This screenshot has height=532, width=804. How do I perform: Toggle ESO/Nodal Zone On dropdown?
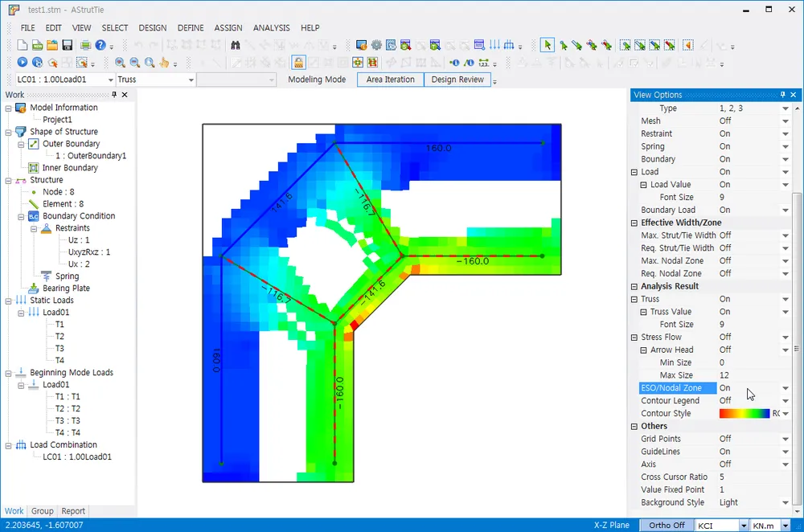[x=785, y=388]
